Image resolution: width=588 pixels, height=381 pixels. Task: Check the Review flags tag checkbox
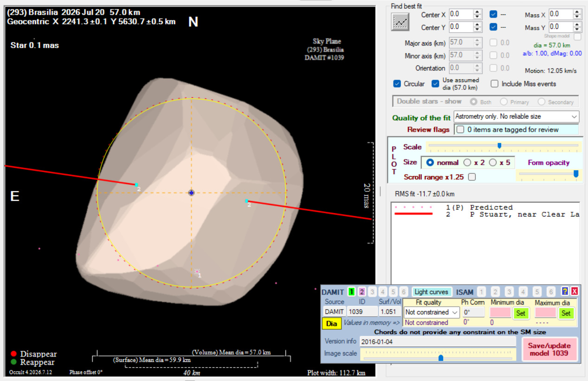pyautogui.click(x=460, y=130)
